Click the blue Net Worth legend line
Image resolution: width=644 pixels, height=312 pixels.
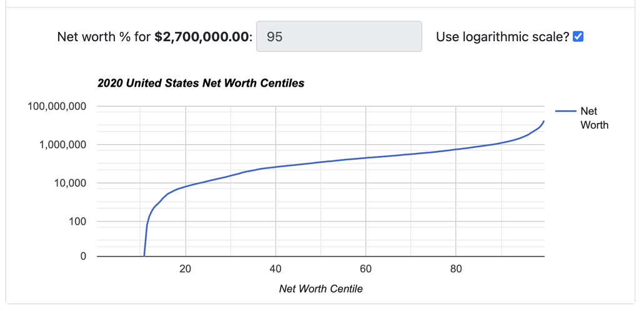click(x=566, y=111)
